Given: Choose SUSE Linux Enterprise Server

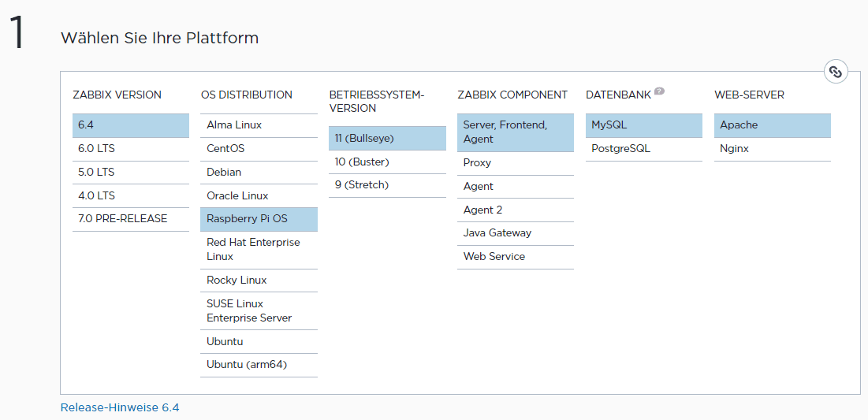Looking at the screenshot, I should tap(259, 311).
